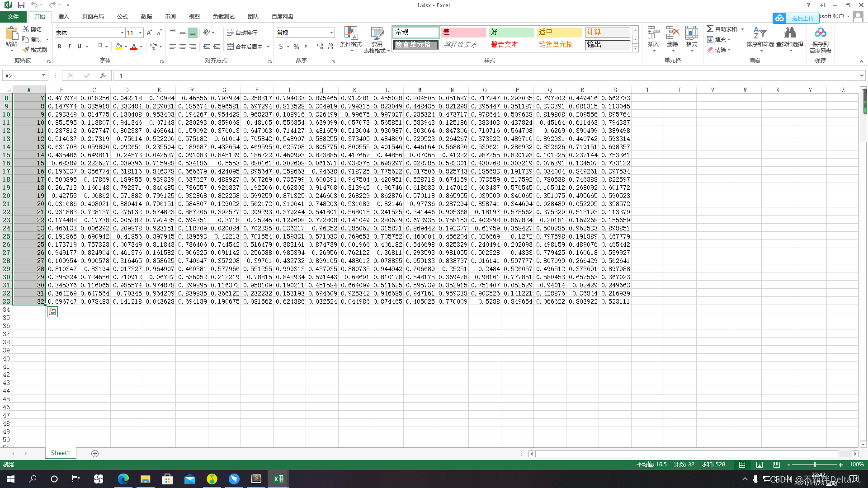Select the Sheet1 worksheet tab

pyautogui.click(x=61, y=453)
